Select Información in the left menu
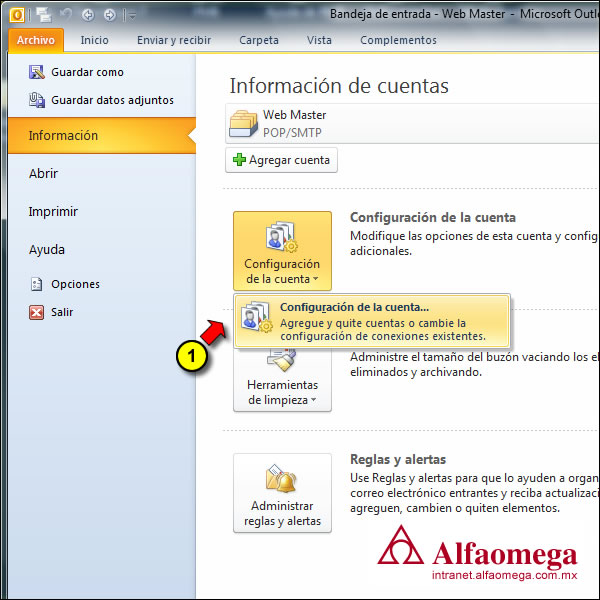600x600 pixels. pos(102,135)
